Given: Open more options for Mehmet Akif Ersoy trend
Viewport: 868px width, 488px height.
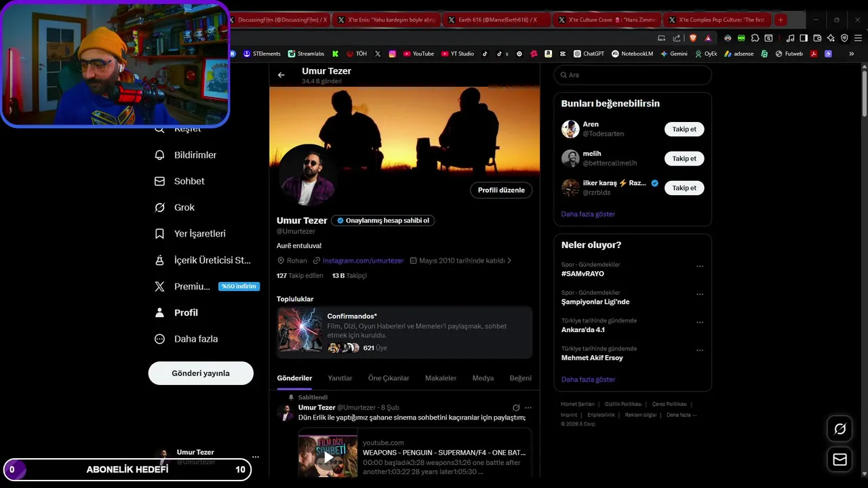Looking at the screenshot, I should coord(700,350).
